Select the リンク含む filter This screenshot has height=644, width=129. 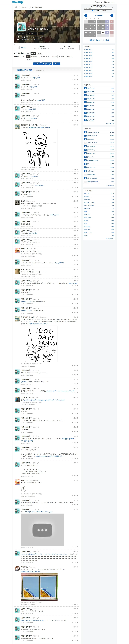[30, 60]
